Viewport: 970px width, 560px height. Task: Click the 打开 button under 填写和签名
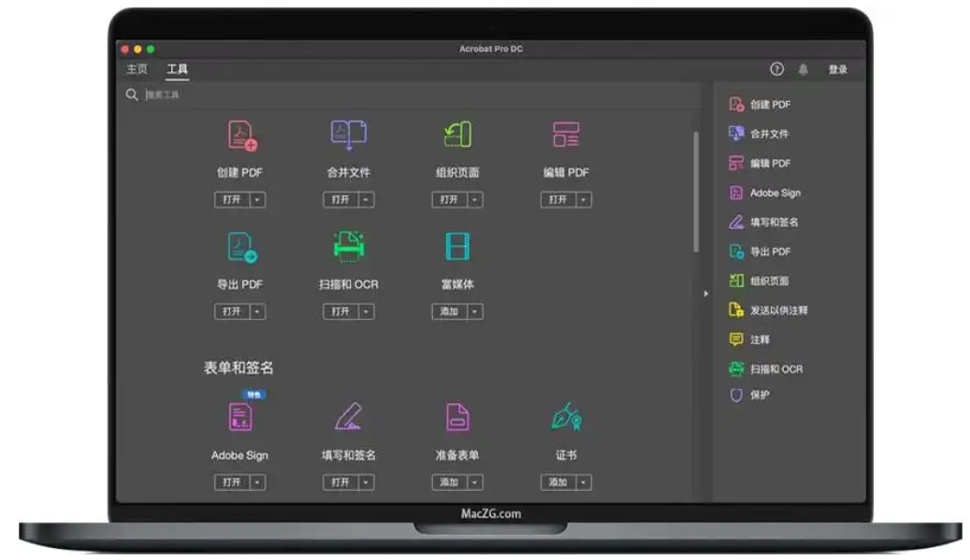(x=340, y=482)
